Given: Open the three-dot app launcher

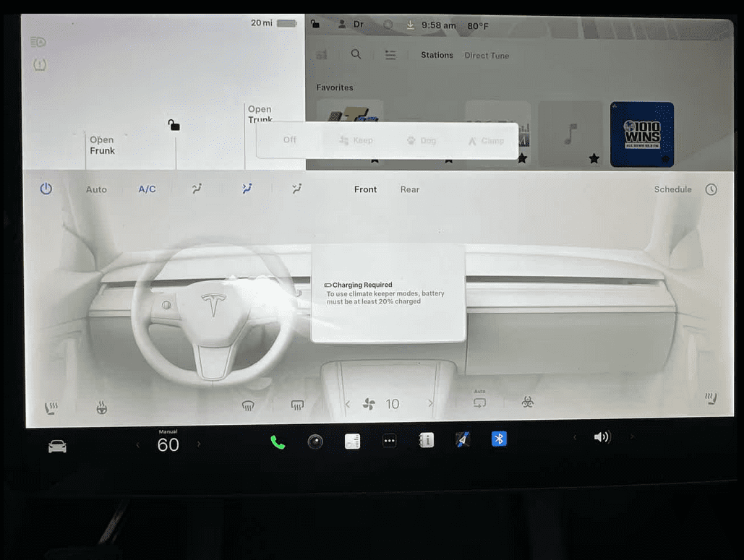Looking at the screenshot, I should click(389, 441).
